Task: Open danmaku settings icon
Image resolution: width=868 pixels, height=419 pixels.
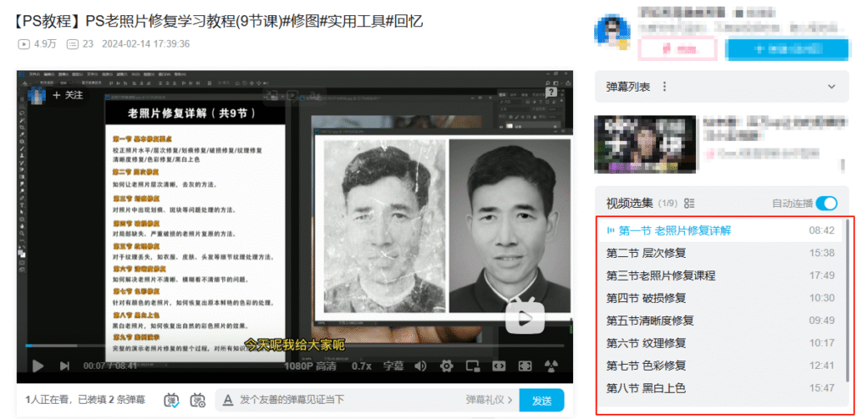Action: tap(198, 400)
